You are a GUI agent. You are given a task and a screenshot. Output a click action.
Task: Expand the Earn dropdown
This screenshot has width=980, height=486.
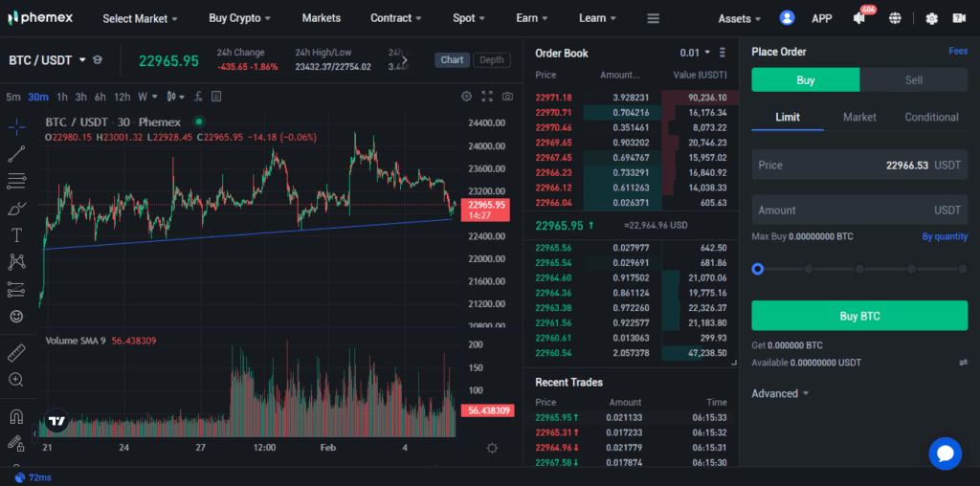[x=532, y=18]
